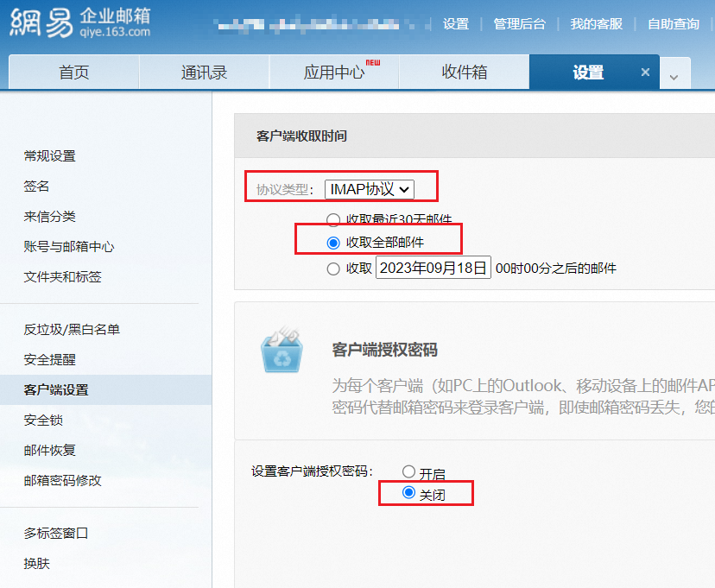
Task: Switch to the 首页 tab
Action: click(x=73, y=73)
